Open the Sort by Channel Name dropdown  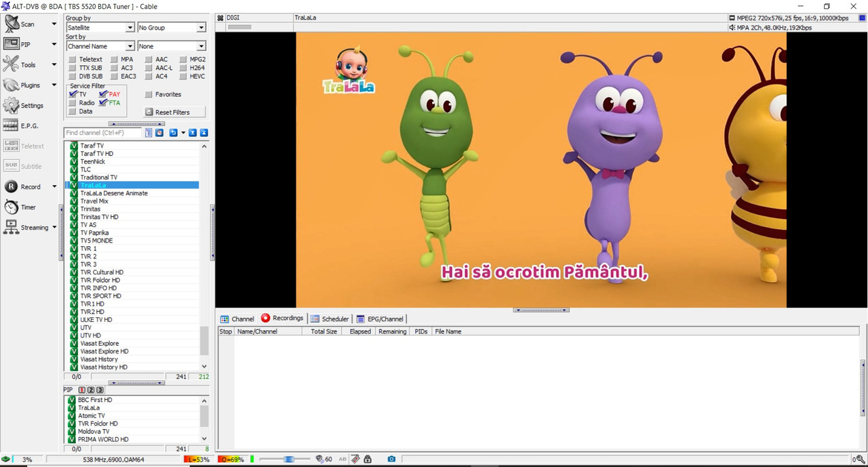(x=100, y=46)
